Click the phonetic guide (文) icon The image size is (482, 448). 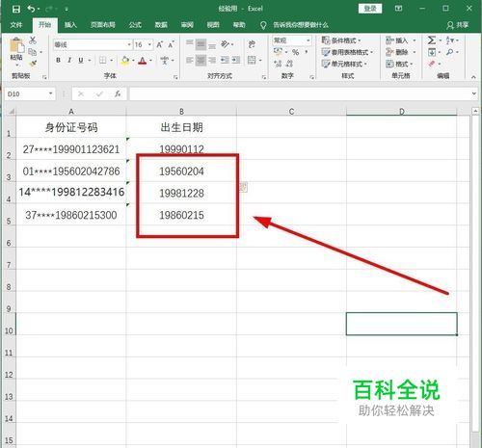pyautogui.click(x=165, y=60)
